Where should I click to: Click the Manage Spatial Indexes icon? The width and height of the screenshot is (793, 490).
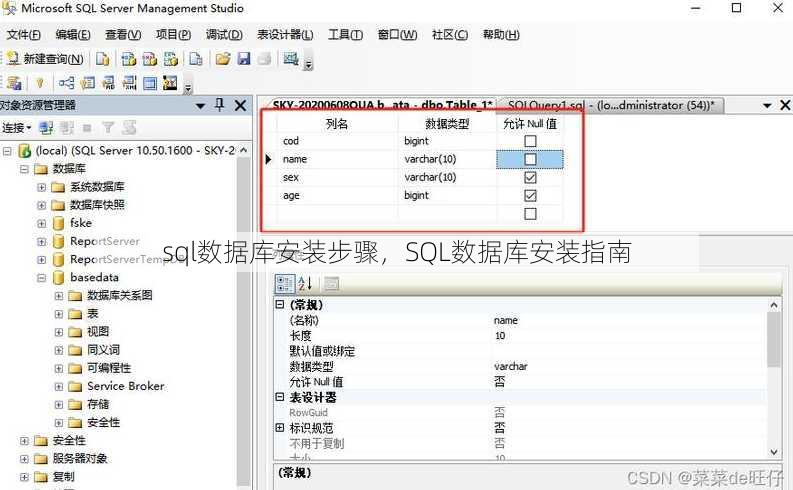[170, 83]
